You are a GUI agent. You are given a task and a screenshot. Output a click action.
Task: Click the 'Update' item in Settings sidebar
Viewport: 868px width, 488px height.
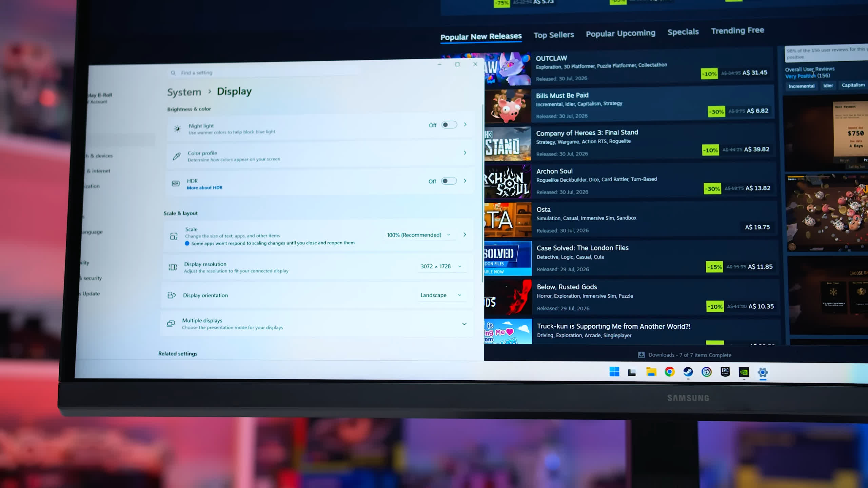click(x=89, y=294)
